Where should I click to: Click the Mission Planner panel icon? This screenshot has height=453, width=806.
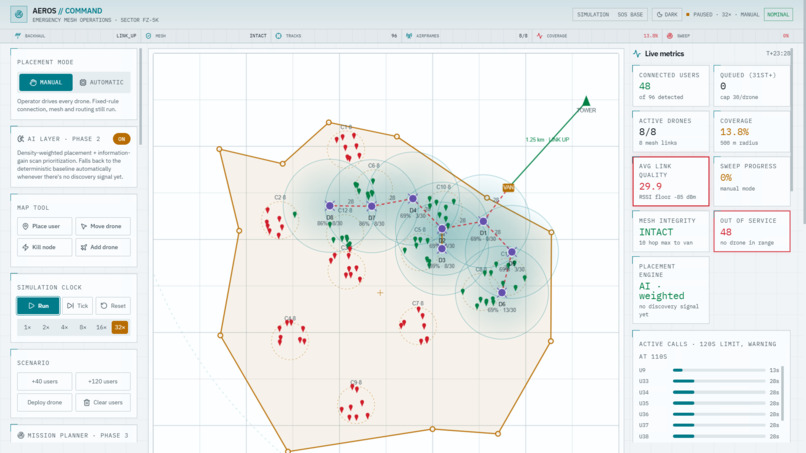(21, 436)
